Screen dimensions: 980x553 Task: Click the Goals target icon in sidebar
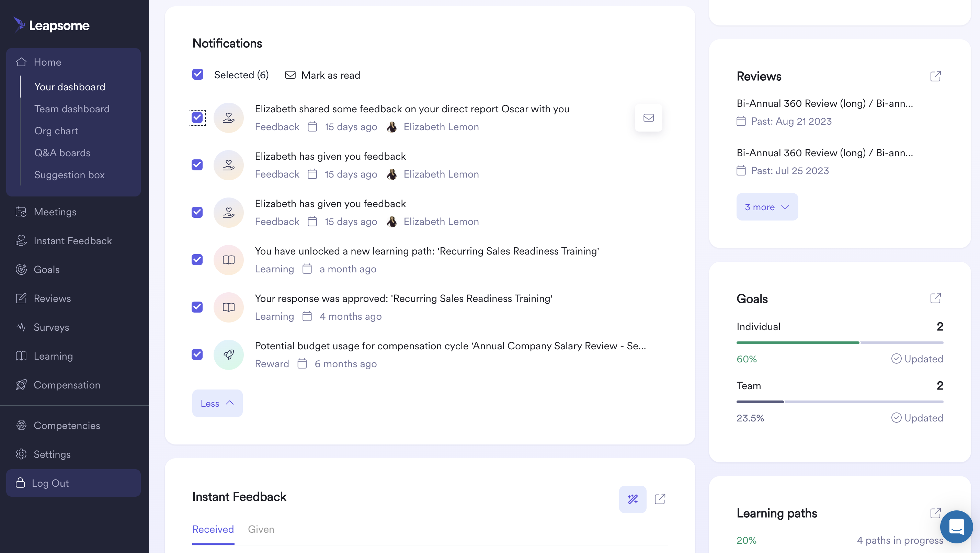pos(21,270)
